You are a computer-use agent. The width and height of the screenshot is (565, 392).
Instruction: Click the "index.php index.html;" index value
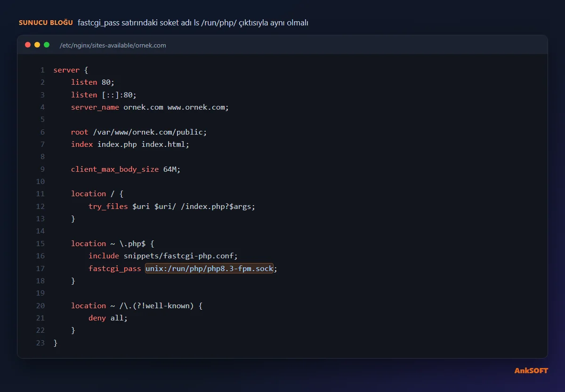click(143, 144)
